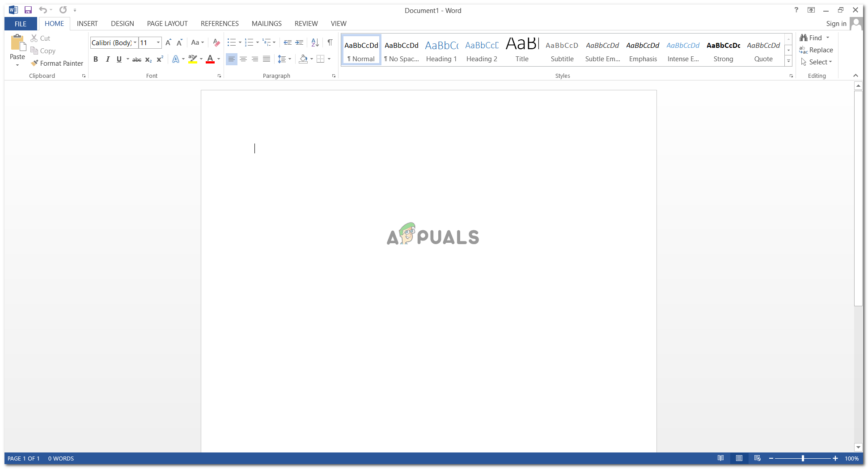Apply the Heading 1 style

(x=441, y=51)
